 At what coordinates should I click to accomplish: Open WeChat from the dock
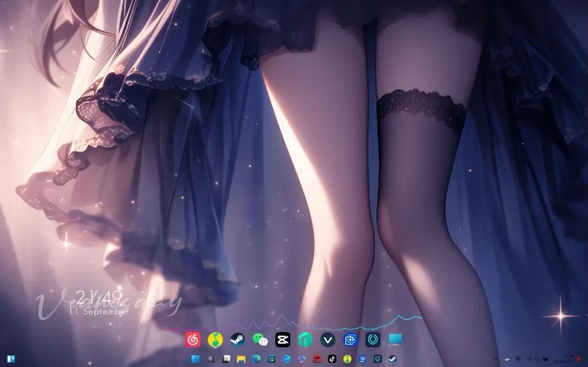click(260, 340)
